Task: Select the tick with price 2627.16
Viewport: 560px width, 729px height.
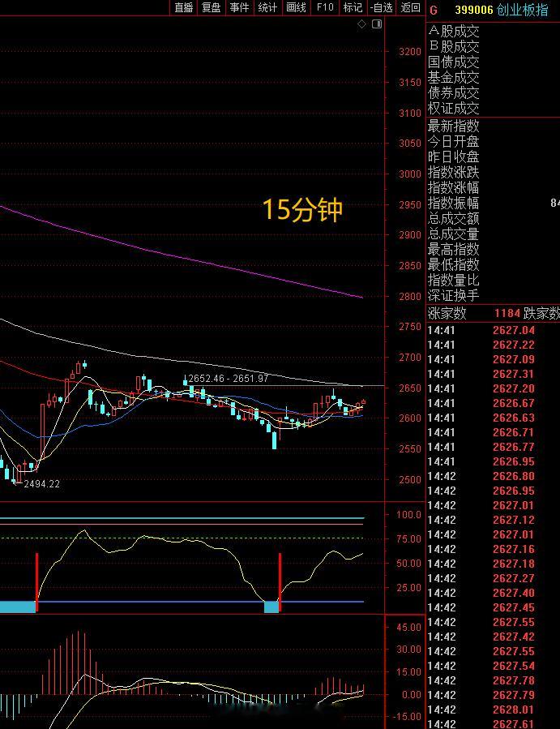Action: [x=494, y=549]
